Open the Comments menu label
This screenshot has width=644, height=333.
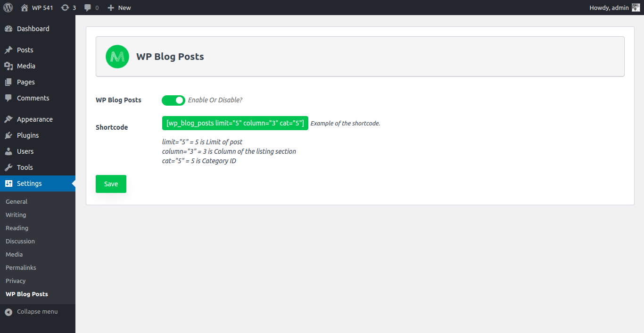(33, 98)
